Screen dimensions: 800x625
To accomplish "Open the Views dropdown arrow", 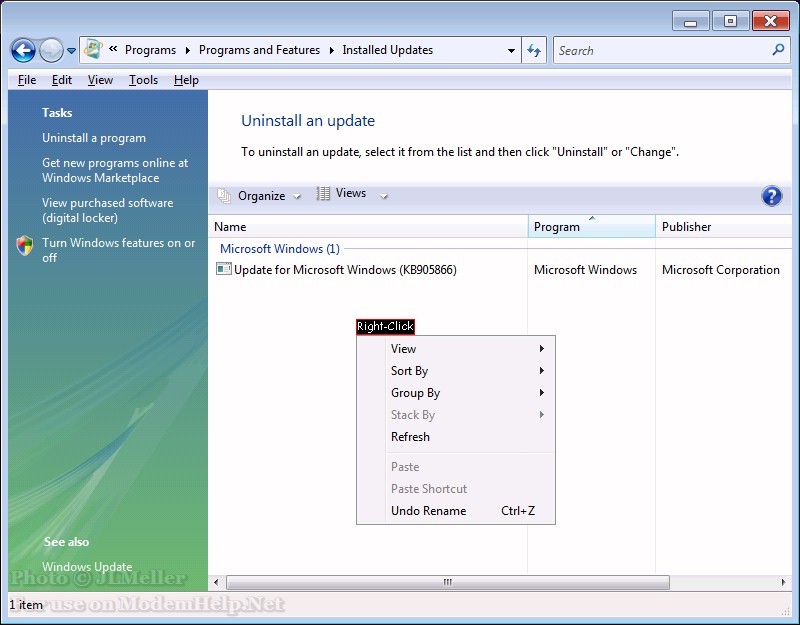I will [384, 196].
